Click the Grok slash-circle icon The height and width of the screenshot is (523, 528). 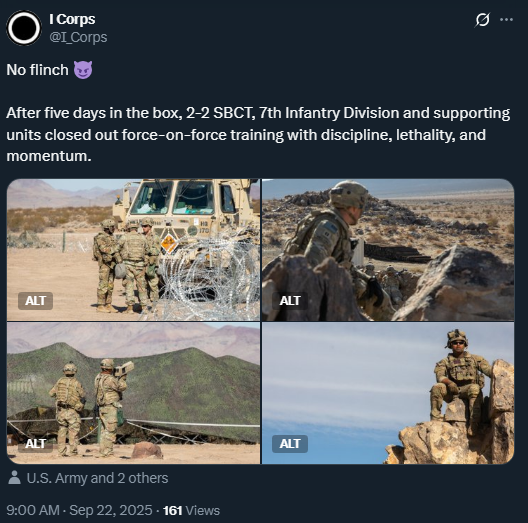482,20
